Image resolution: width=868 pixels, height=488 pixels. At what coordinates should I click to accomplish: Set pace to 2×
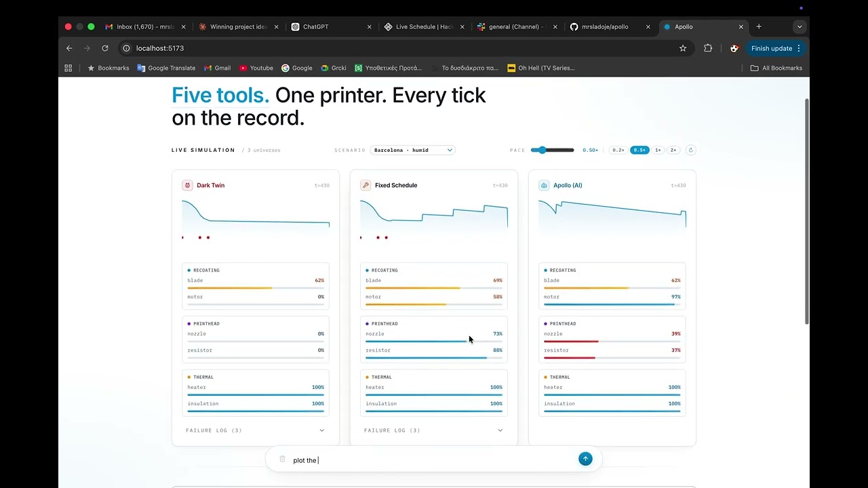[x=673, y=150]
